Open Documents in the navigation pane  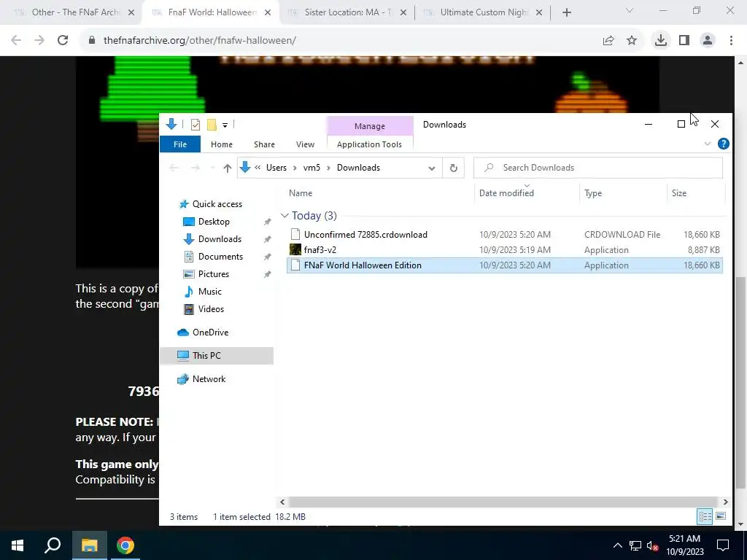(x=220, y=257)
